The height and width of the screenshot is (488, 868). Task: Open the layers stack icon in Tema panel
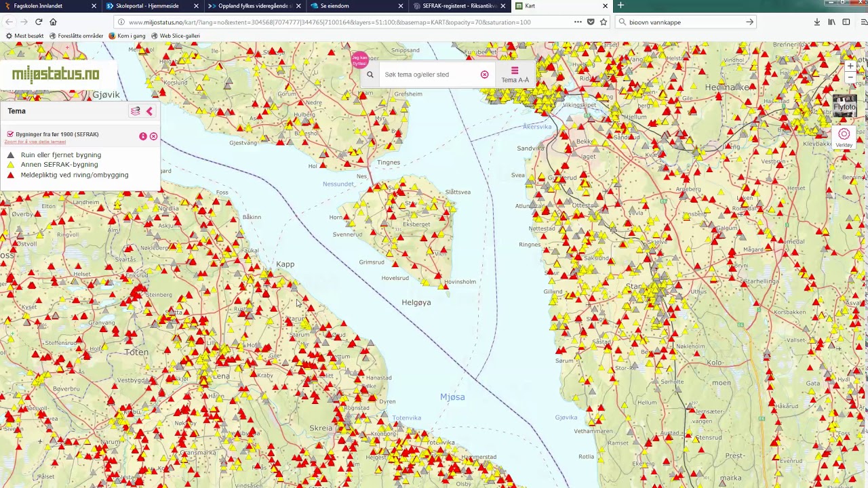136,111
